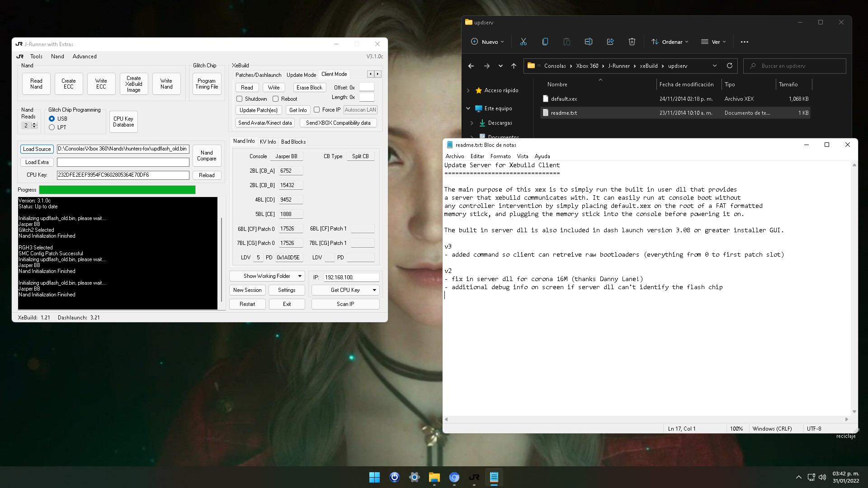Open the Archivo menu in Notepad
868x488 pixels.
[455, 156]
